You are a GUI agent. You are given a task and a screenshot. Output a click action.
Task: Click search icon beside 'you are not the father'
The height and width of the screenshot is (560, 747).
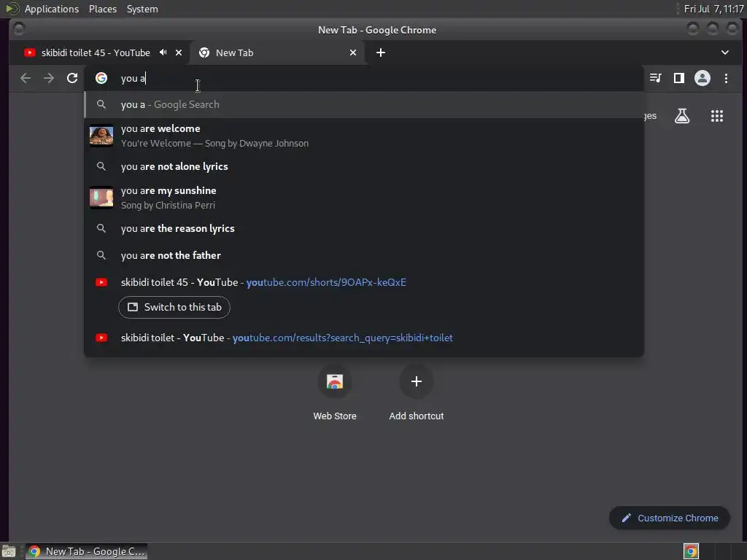[101, 255]
